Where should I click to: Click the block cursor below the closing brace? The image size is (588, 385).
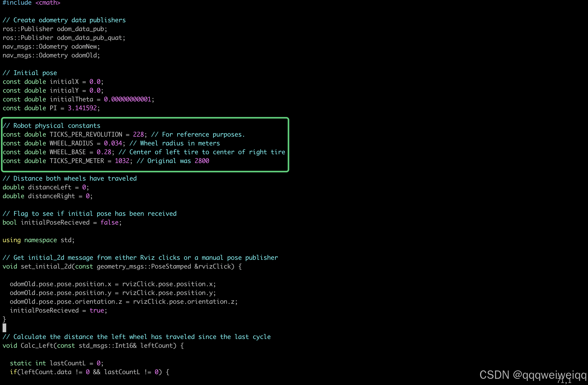[x=4, y=328]
